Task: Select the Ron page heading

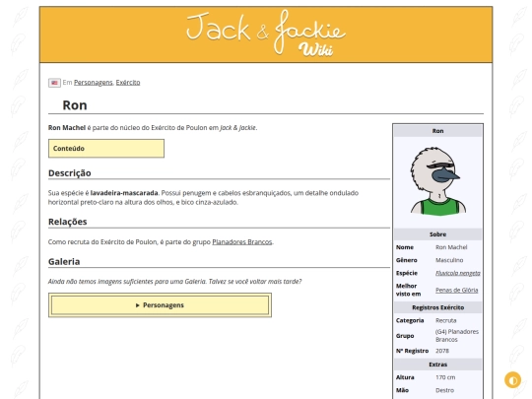Action: click(x=75, y=105)
